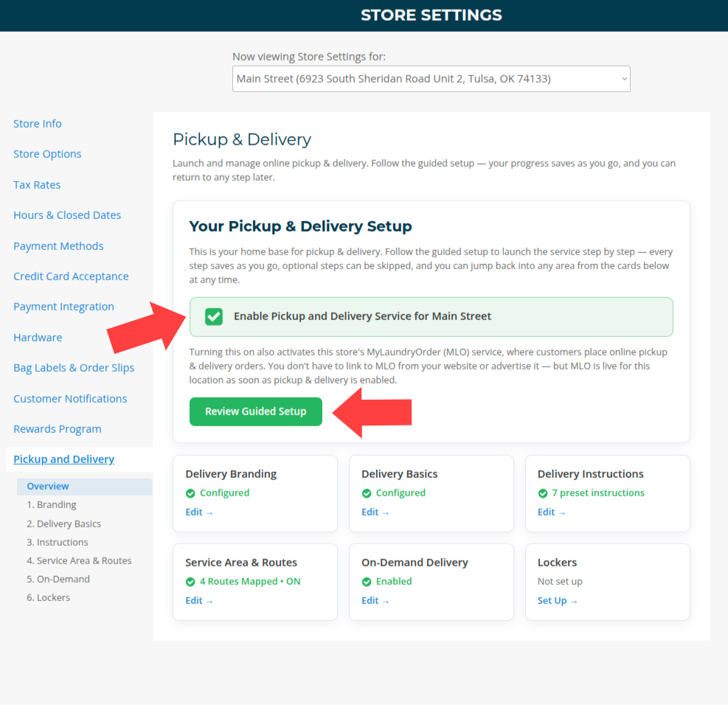This screenshot has height=705, width=728.
Task: Click the Delivery Basics Configured check icon
Action: tap(367, 493)
